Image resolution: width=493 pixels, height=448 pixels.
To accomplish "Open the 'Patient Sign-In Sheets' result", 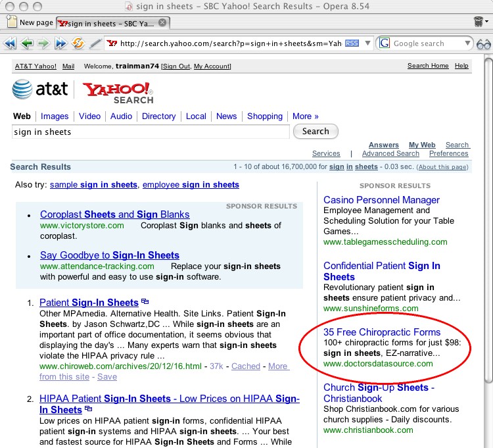I will 89,303.
